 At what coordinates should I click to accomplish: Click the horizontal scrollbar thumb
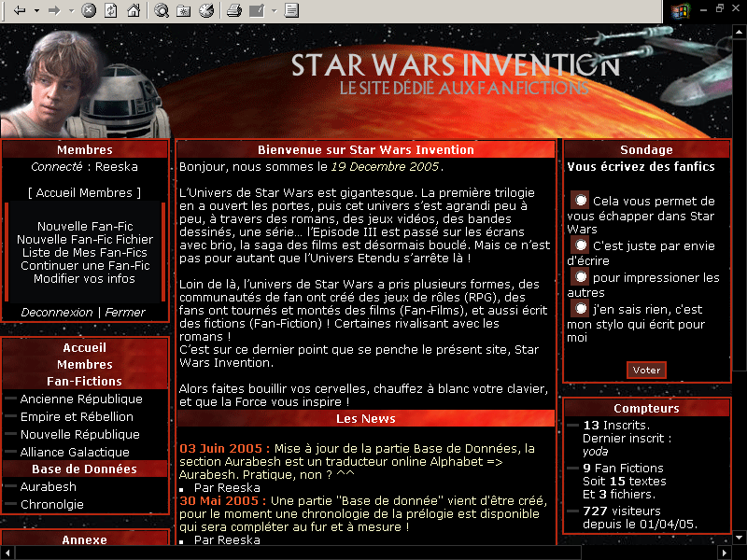pos(298,553)
